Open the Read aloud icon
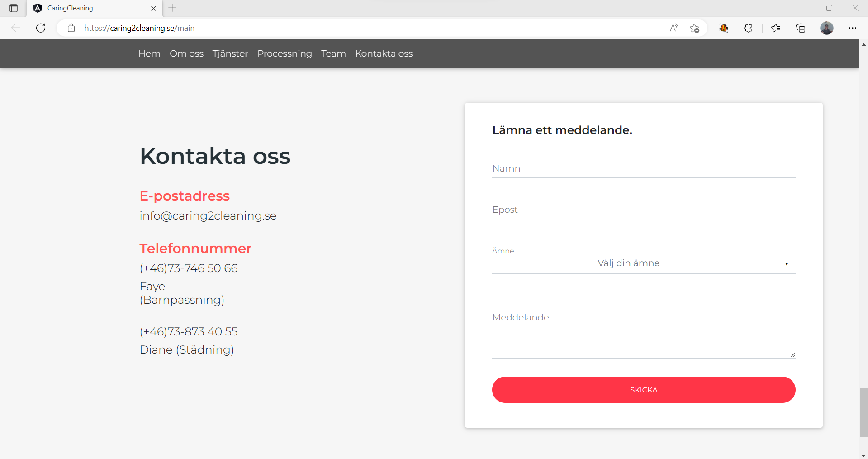The image size is (868, 459). [x=674, y=28]
